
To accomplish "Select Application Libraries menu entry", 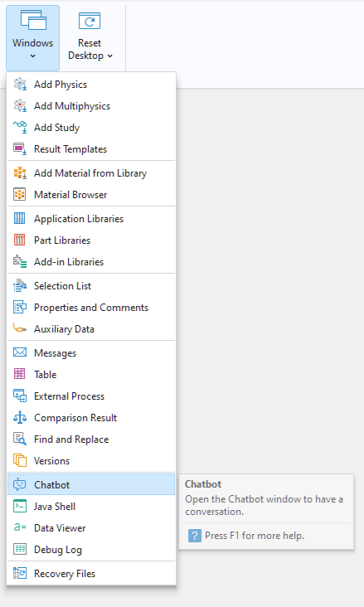I will pos(91,219).
